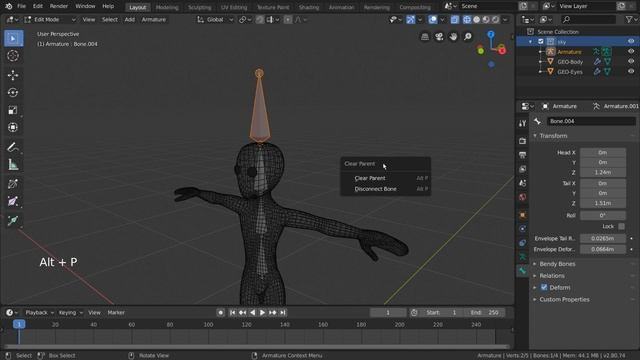Hide the Armature object in outliner
This screenshot has height=360, width=640.
[631, 51]
